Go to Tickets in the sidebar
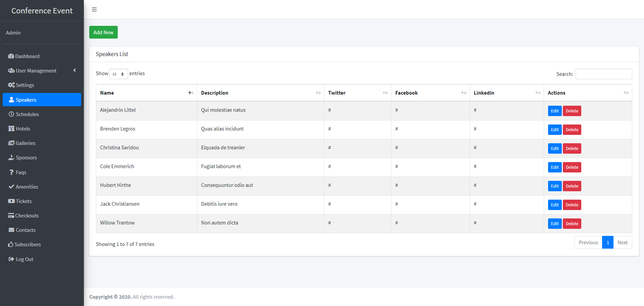 pos(23,201)
